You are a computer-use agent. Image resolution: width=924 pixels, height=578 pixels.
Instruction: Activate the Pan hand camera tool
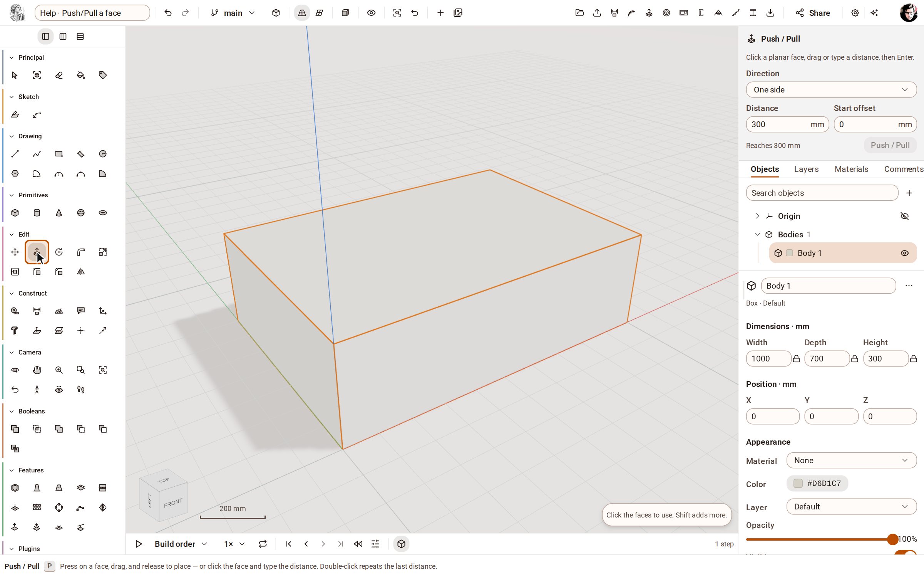click(x=37, y=370)
